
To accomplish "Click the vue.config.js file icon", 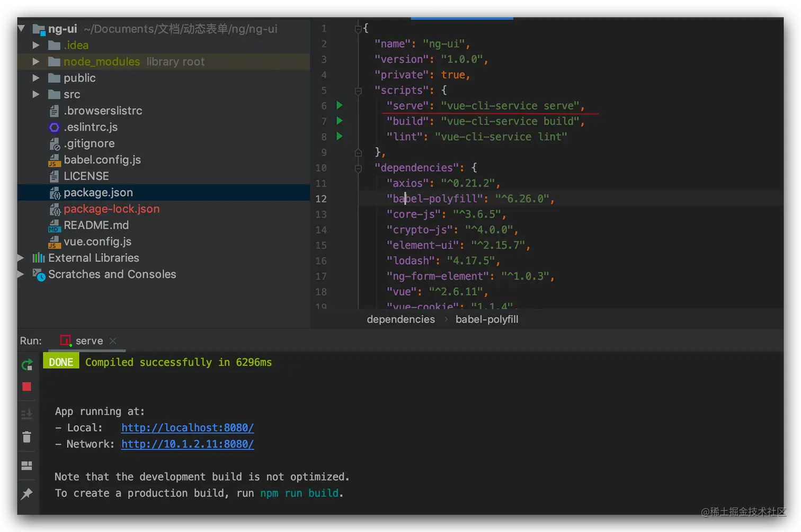I will pyautogui.click(x=54, y=242).
